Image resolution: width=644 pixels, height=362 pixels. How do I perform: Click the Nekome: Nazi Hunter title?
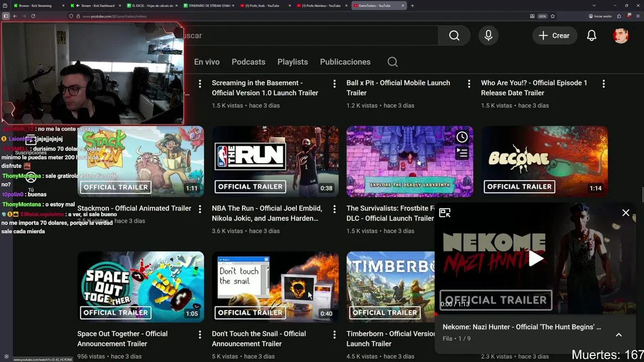[x=522, y=327]
